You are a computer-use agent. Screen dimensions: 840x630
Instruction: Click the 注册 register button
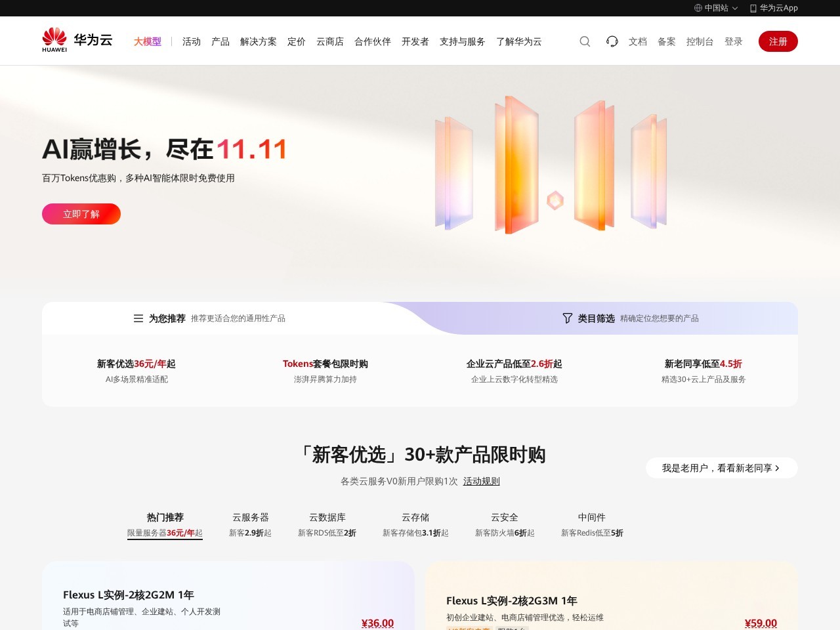tap(778, 41)
